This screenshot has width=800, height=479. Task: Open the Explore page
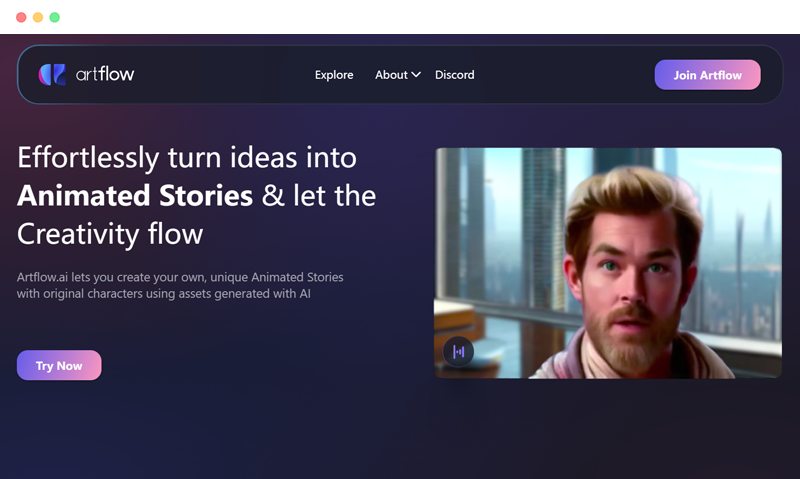[334, 75]
